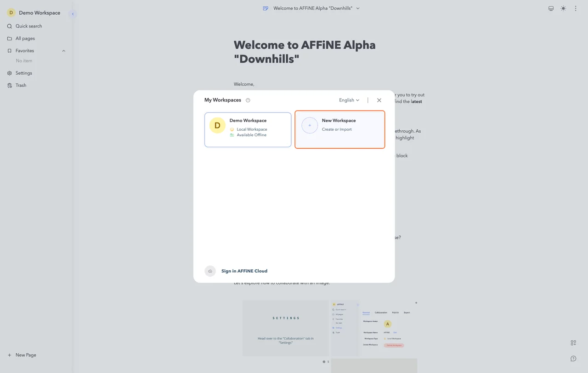This screenshot has width=588, height=373.
Task: Click the sync status icon in header
Action: click(x=551, y=8)
